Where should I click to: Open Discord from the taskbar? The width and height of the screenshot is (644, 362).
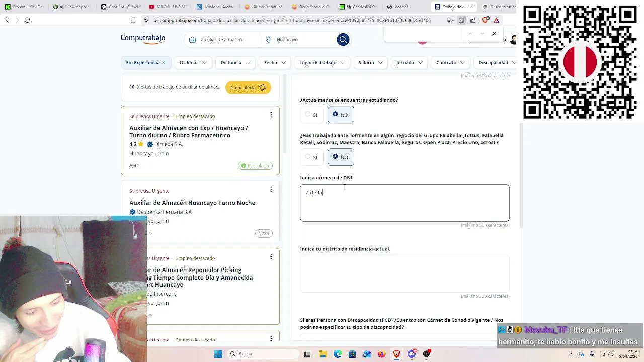click(x=412, y=354)
